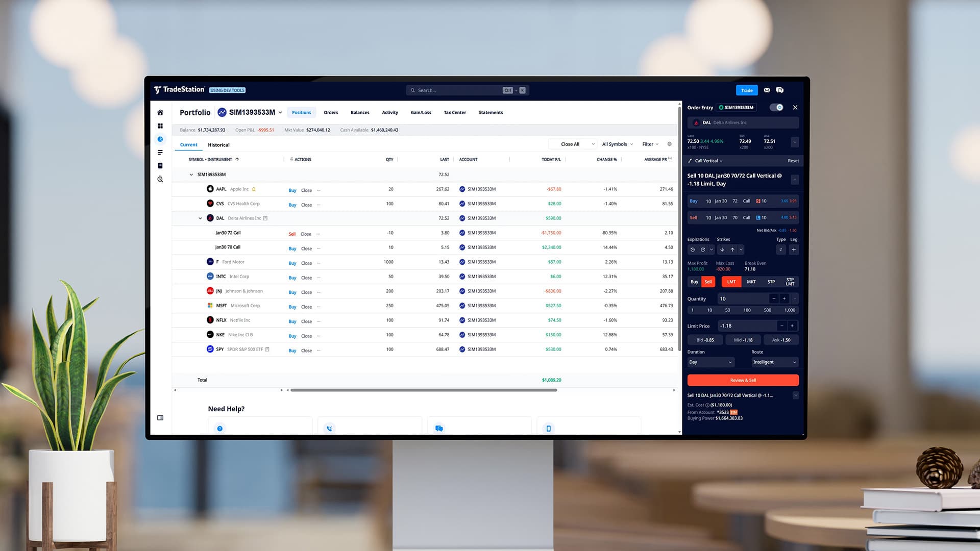Click the phone call icon under Need Help
Viewport: 980px width, 551px height.
click(329, 429)
